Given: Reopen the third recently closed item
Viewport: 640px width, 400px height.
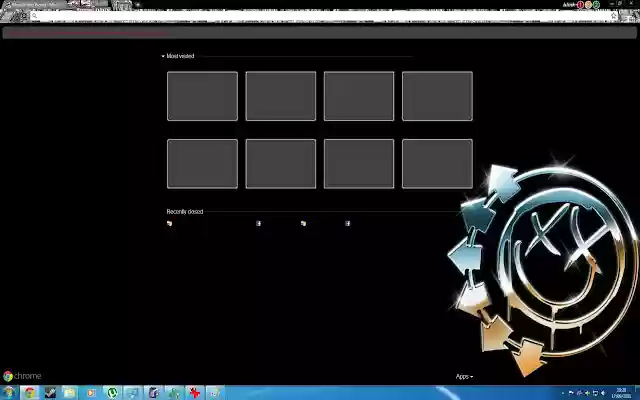Looking at the screenshot, I should [x=303, y=224].
